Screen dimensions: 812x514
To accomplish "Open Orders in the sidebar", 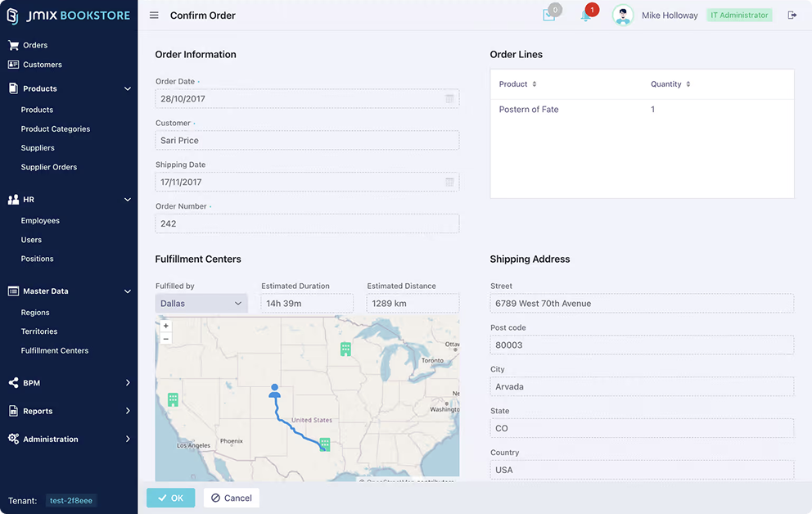I will point(35,45).
